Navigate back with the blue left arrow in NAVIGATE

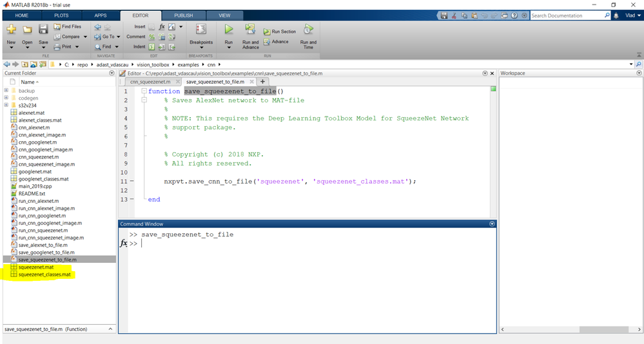coord(98,27)
